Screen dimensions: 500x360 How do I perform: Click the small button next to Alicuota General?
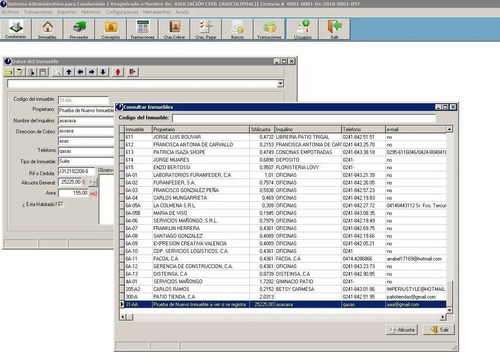tap(93, 182)
